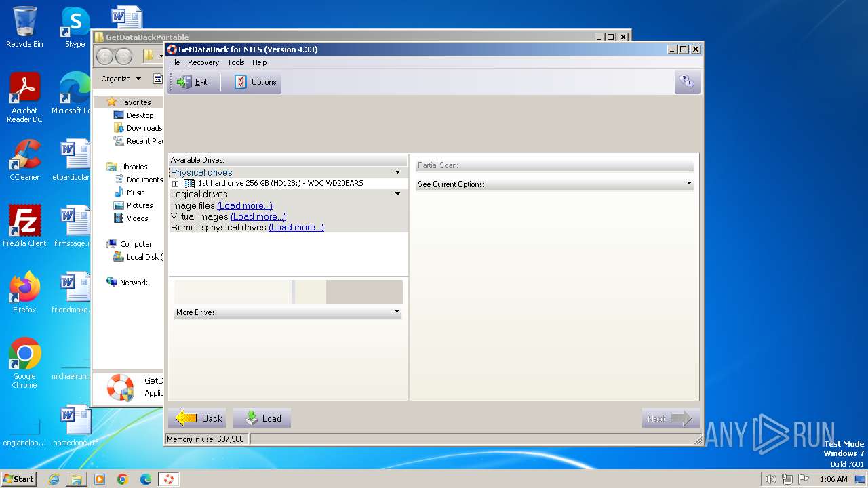Open the Help menu
Image resolution: width=868 pixels, height=488 pixels.
[260, 62]
